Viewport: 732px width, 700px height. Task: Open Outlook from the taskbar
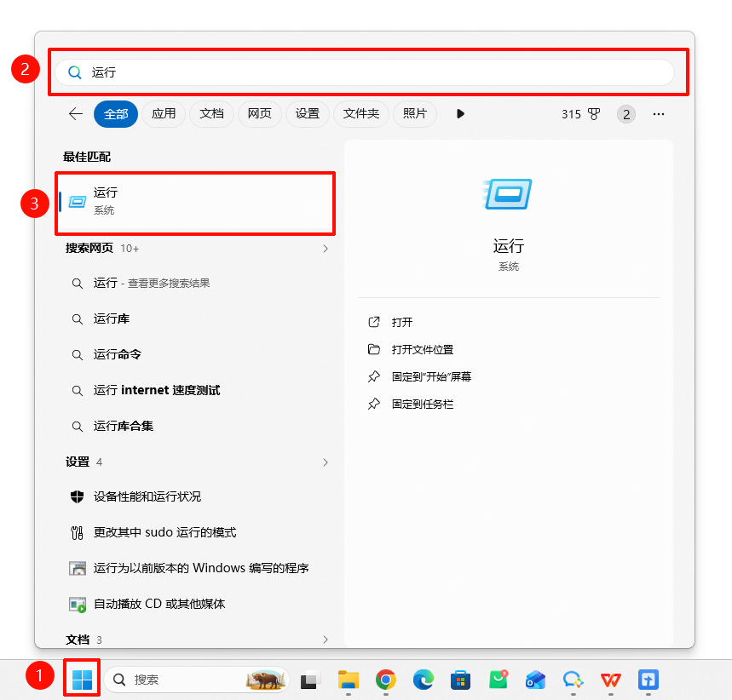point(535,680)
